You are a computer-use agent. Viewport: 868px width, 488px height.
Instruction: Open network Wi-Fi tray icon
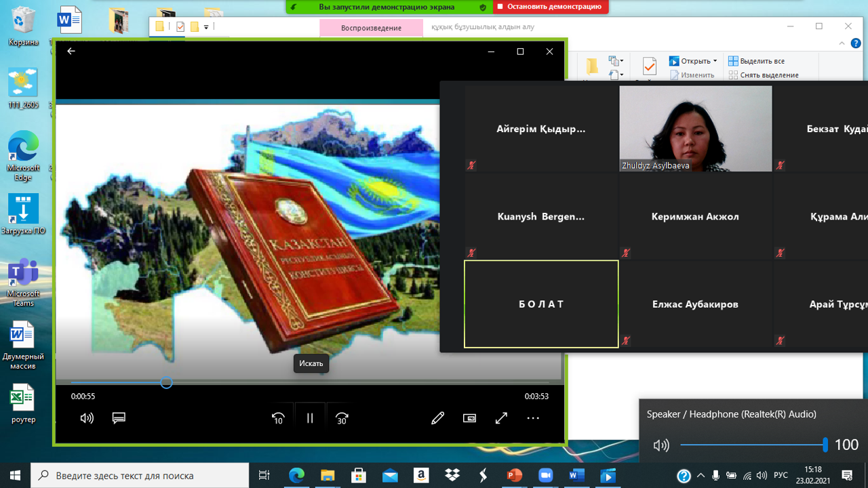click(747, 476)
